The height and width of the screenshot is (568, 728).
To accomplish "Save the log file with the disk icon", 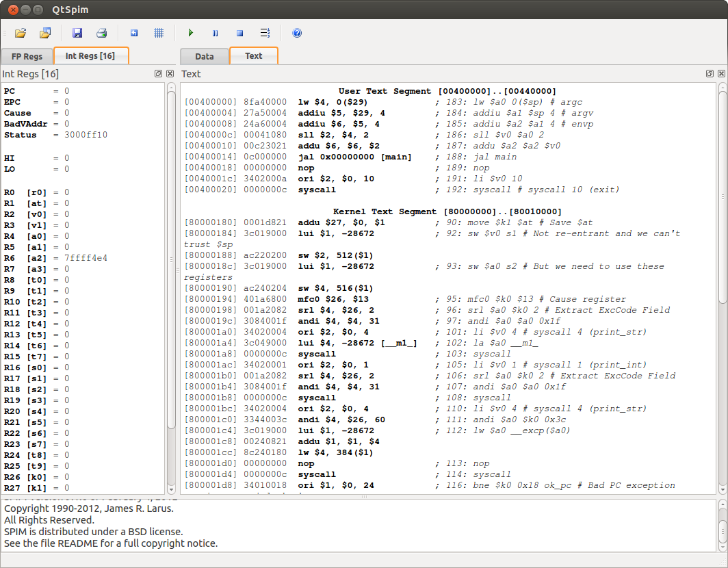I will (77, 32).
